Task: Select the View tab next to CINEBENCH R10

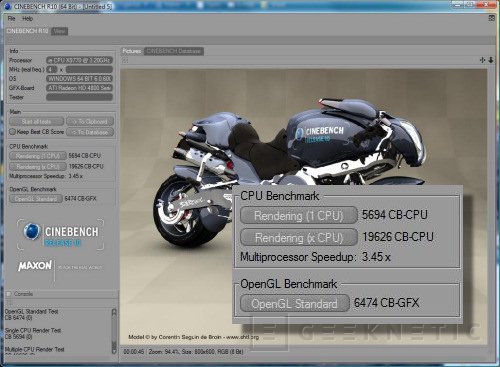Action: (x=59, y=31)
